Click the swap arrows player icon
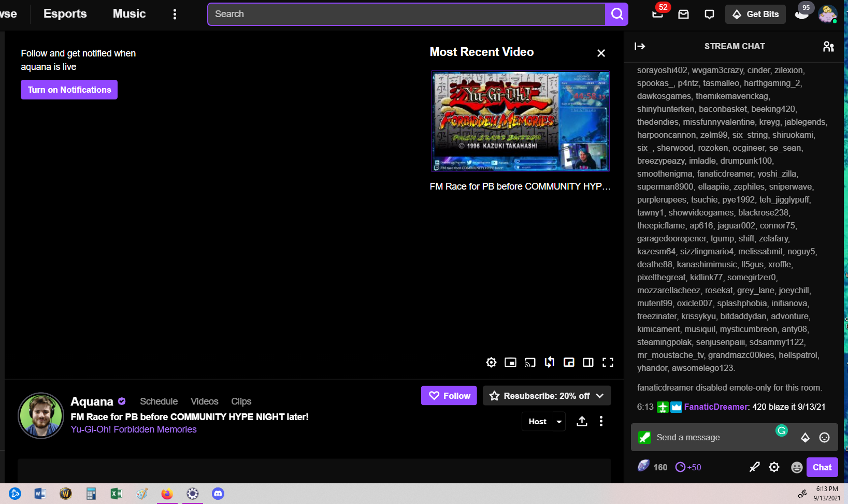The image size is (848, 504). [x=550, y=363]
